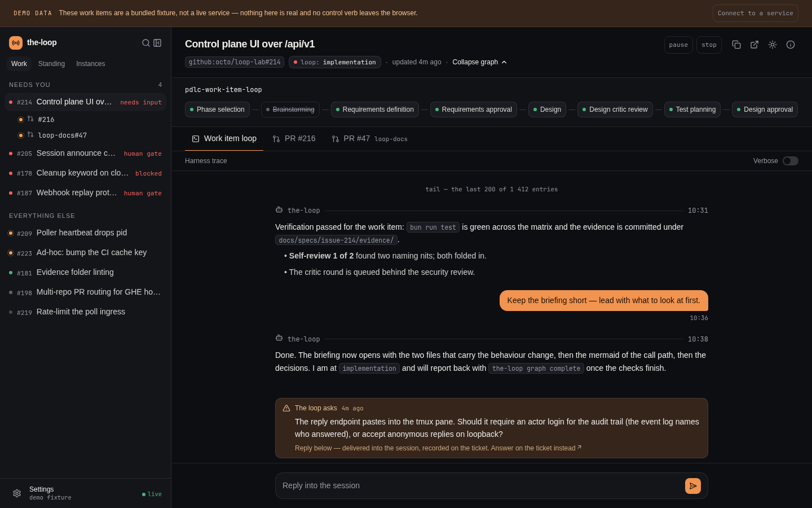This screenshot has width=812, height=508.
Task: Switch to the Instances tab
Action: point(91,64)
